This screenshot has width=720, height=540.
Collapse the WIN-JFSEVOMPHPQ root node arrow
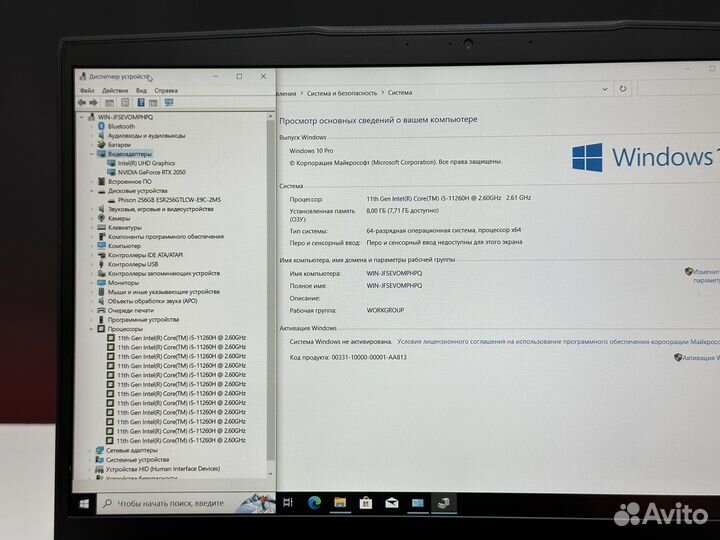(x=82, y=117)
